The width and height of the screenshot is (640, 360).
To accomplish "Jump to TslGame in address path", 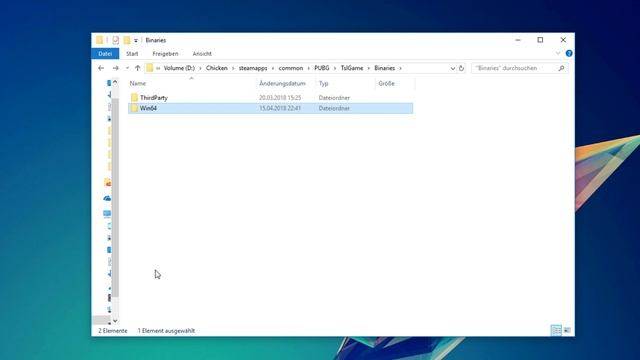I will pos(352,68).
